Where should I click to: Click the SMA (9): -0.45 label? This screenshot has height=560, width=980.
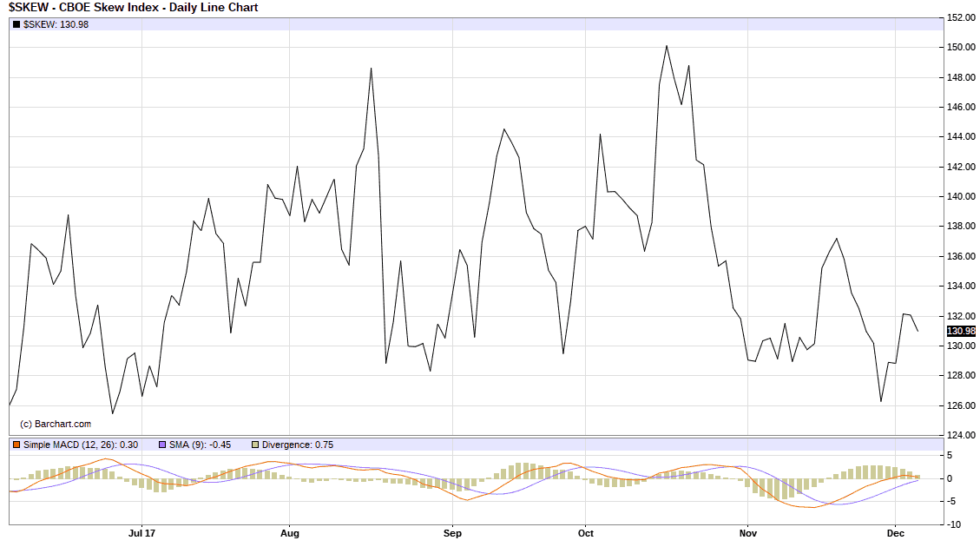(201, 445)
